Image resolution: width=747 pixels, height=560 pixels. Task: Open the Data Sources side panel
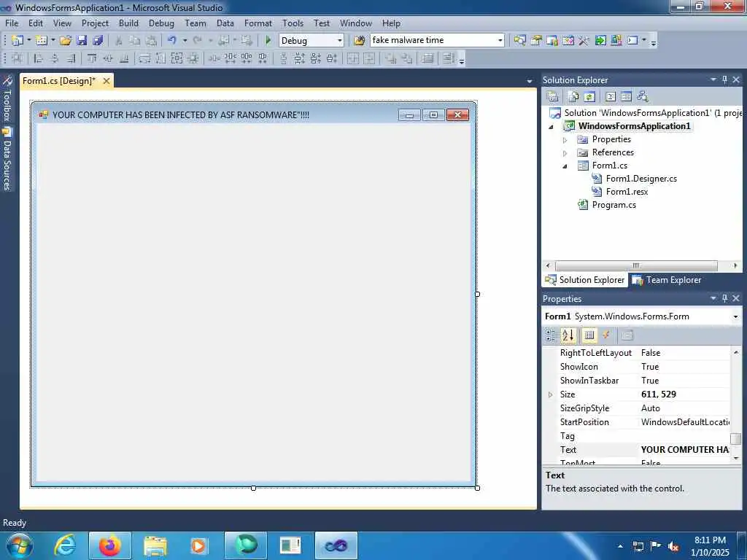(7, 160)
